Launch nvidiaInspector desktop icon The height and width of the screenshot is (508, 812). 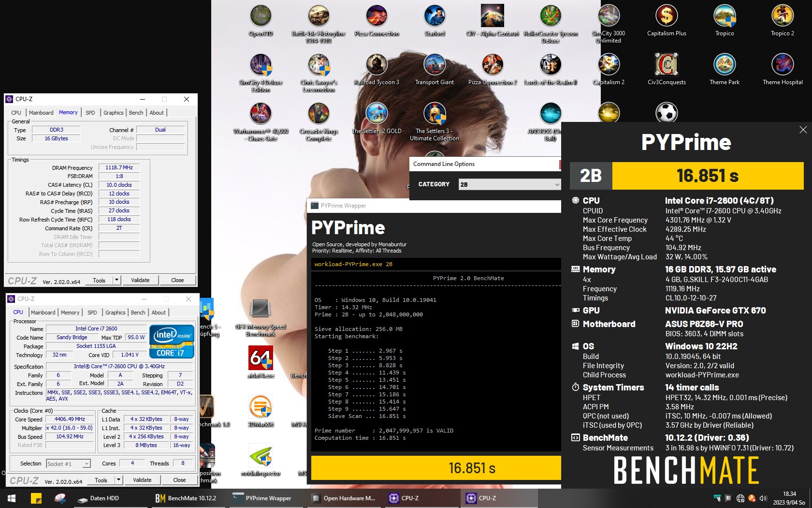[261, 460]
